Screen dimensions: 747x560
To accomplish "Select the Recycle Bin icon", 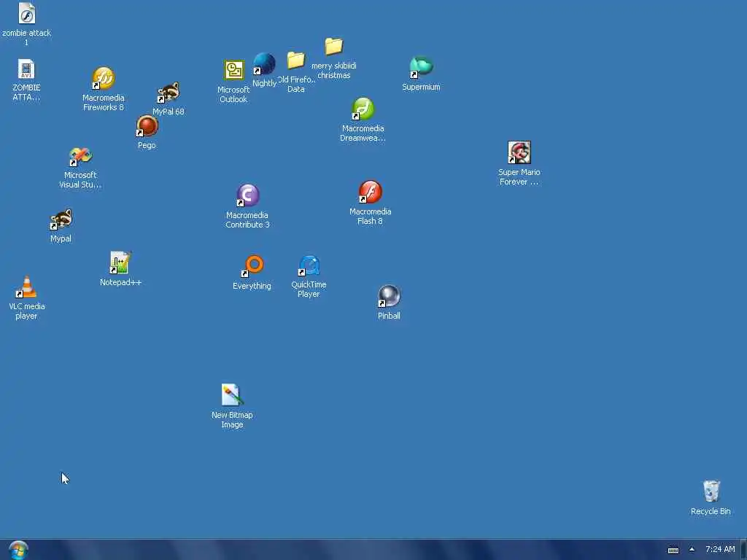I will click(711, 491).
